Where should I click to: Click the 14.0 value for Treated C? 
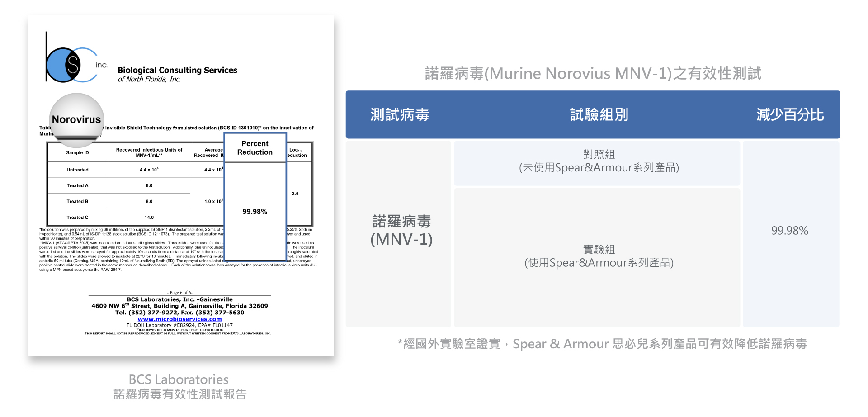149,218
